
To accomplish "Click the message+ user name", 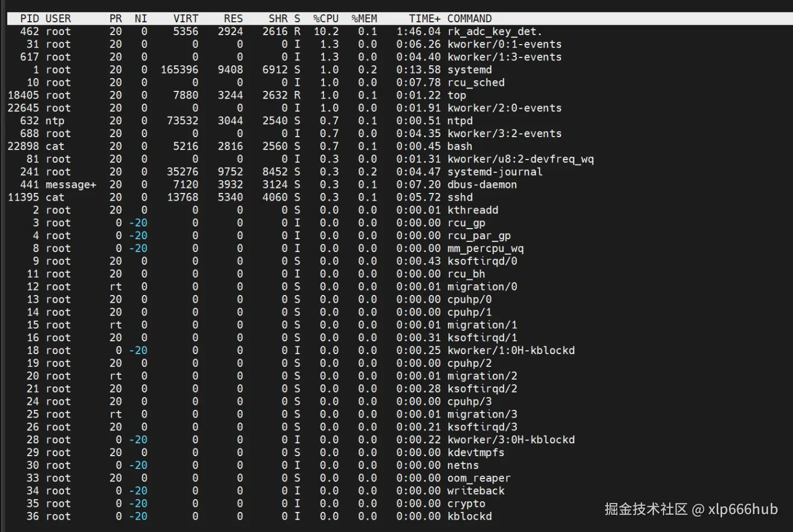I will click(x=71, y=185).
